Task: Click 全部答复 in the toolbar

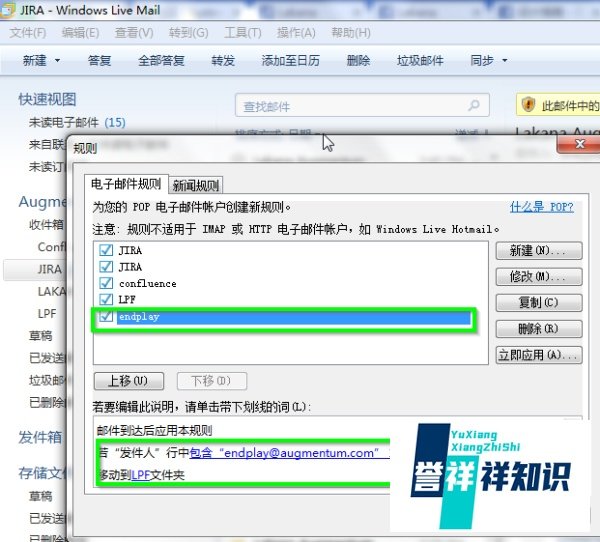Action: [161, 60]
